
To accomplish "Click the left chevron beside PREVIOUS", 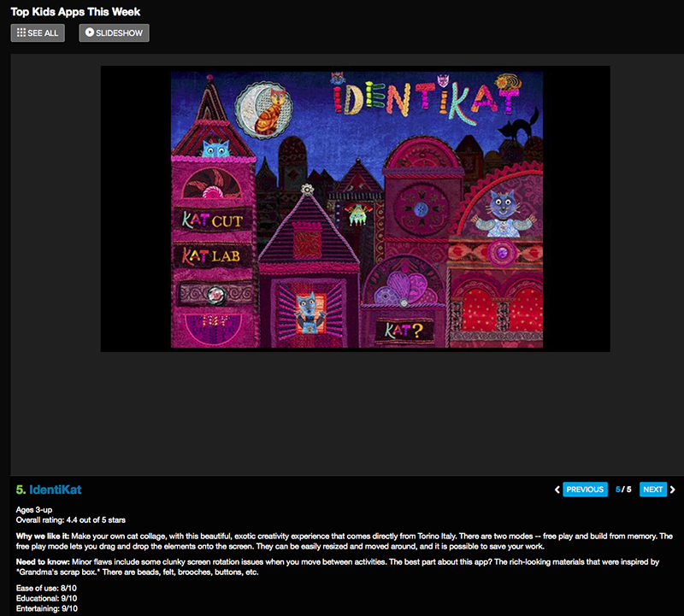I will pos(557,490).
